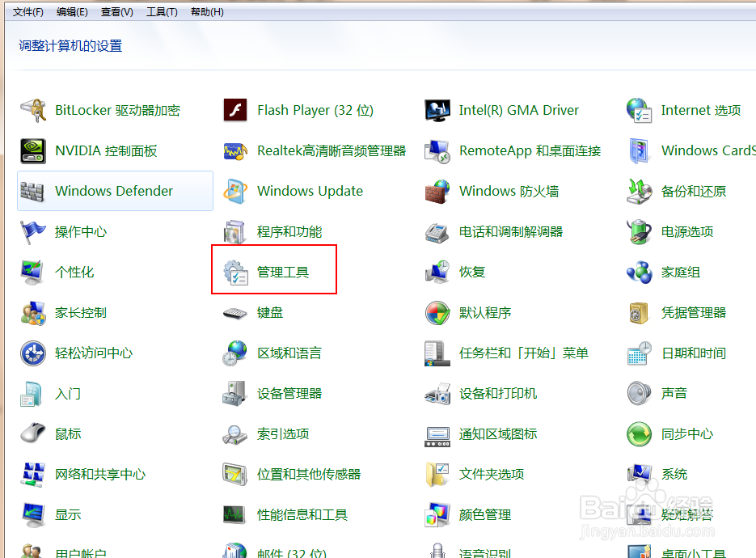Click the Windows CardSpace icon
Viewport: 756px width, 558px height.
coord(640,151)
